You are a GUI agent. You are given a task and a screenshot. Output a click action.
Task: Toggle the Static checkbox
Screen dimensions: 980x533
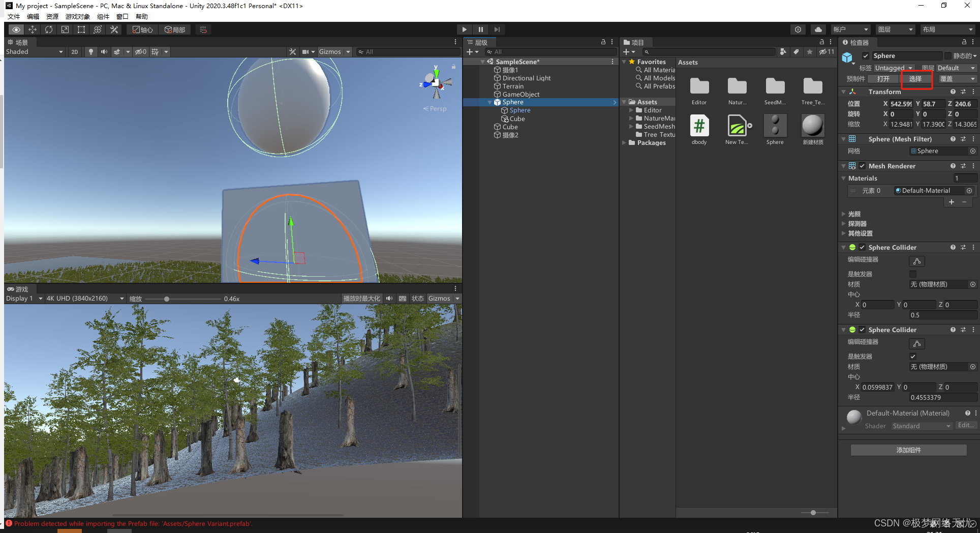tap(948, 56)
